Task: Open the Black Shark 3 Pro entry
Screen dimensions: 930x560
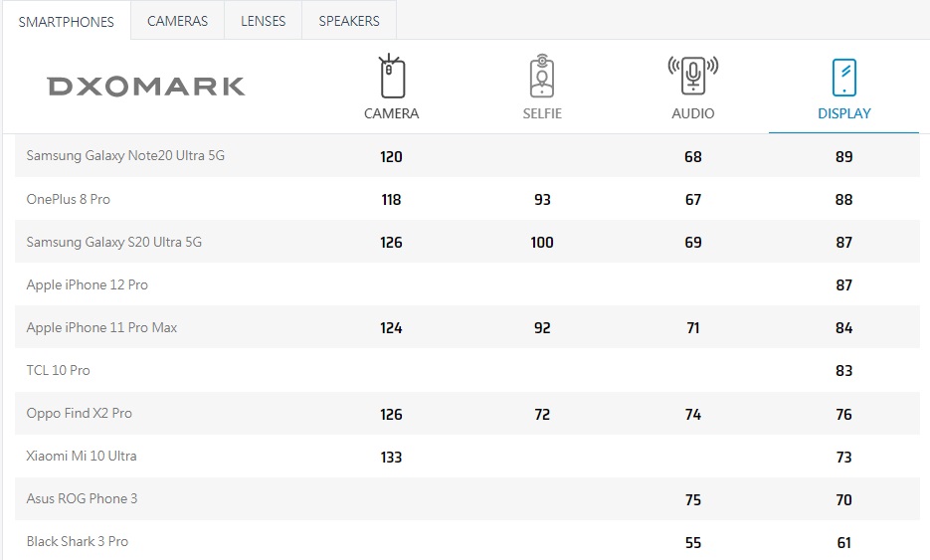Action: pyautogui.click(x=77, y=542)
